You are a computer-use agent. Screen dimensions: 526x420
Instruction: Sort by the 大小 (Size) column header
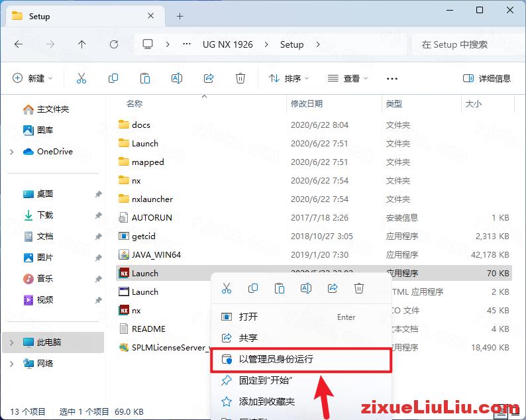click(473, 103)
